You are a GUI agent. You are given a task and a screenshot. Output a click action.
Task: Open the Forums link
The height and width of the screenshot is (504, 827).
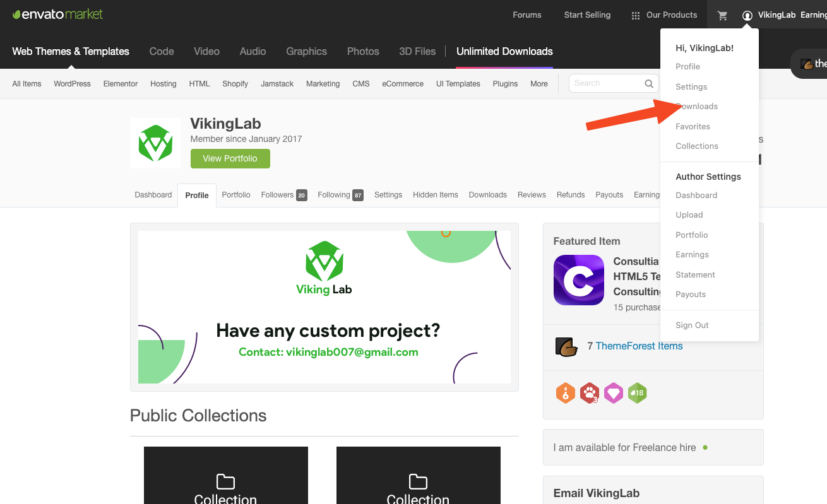527,15
